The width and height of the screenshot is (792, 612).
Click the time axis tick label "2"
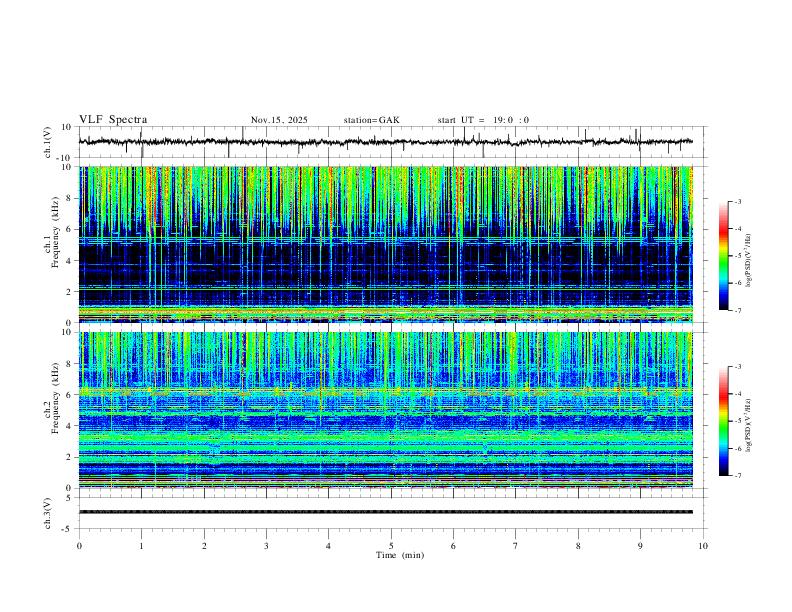pos(204,546)
